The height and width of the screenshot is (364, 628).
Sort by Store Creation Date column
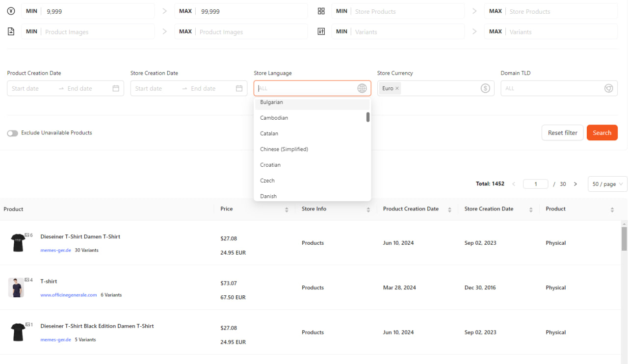pyautogui.click(x=531, y=209)
